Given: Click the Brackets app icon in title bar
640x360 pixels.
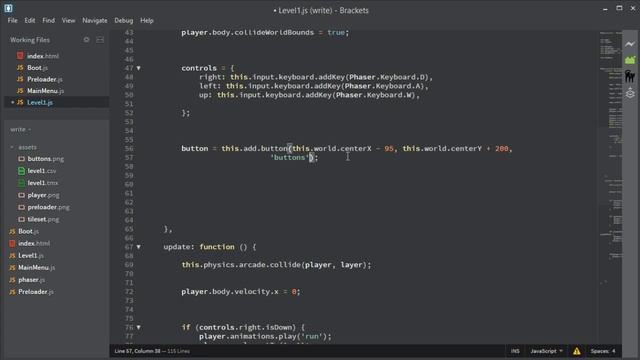Looking at the screenshot, I should pyautogui.click(x=8, y=8).
